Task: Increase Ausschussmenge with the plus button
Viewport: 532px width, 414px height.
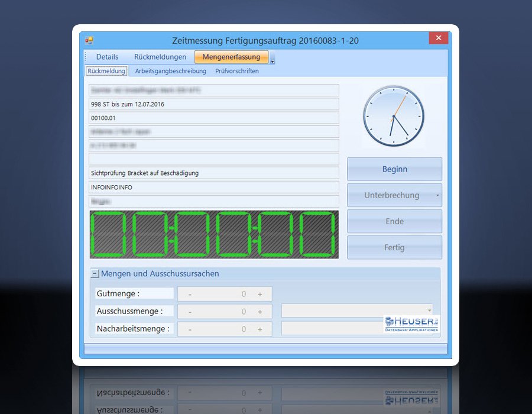Action: click(x=260, y=312)
